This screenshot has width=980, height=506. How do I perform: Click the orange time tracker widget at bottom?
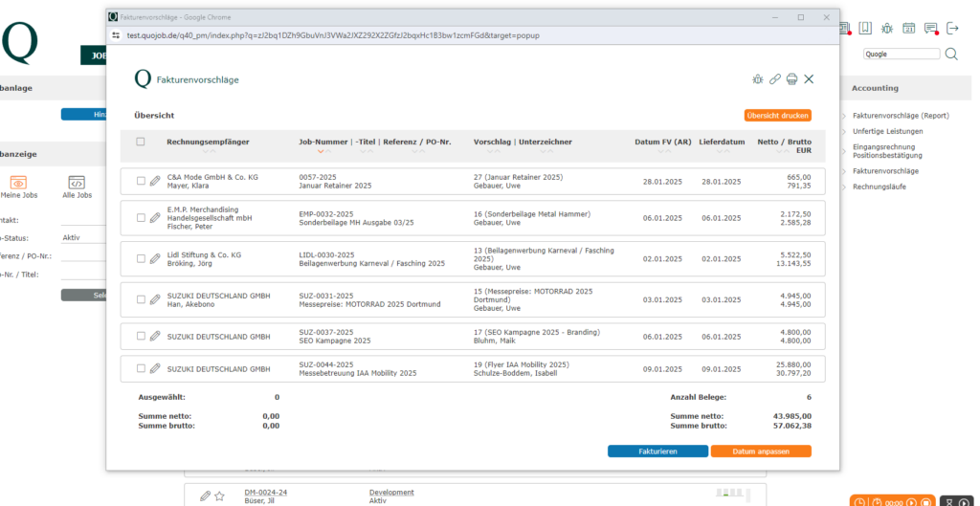click(x=893, y=501)
